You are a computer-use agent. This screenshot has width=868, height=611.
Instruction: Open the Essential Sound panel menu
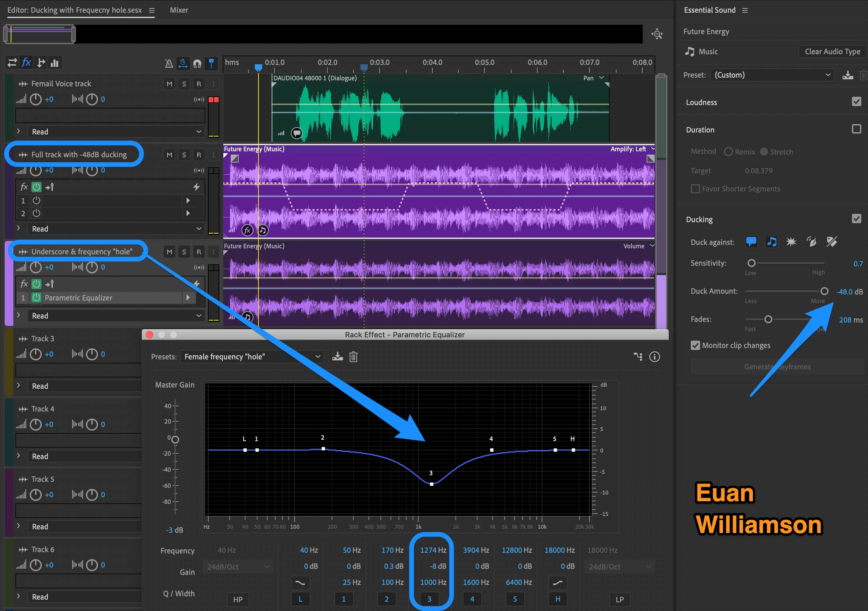(x=745, y=10)
